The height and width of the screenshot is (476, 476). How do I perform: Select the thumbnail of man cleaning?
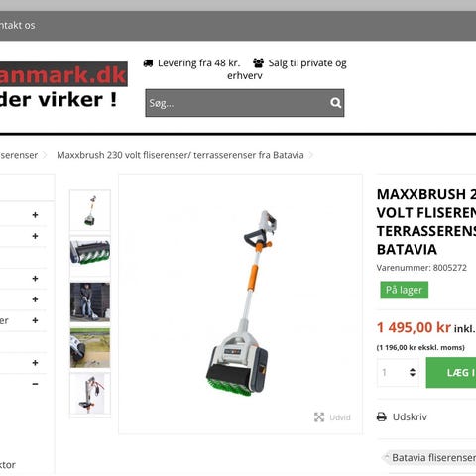[x=90, y=302]
